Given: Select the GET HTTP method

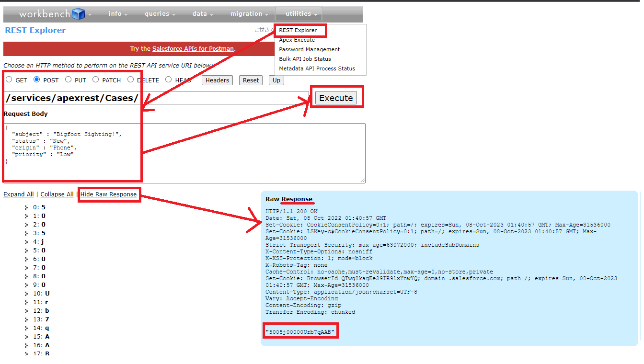Looking at the screenshot, I should 9,80.
